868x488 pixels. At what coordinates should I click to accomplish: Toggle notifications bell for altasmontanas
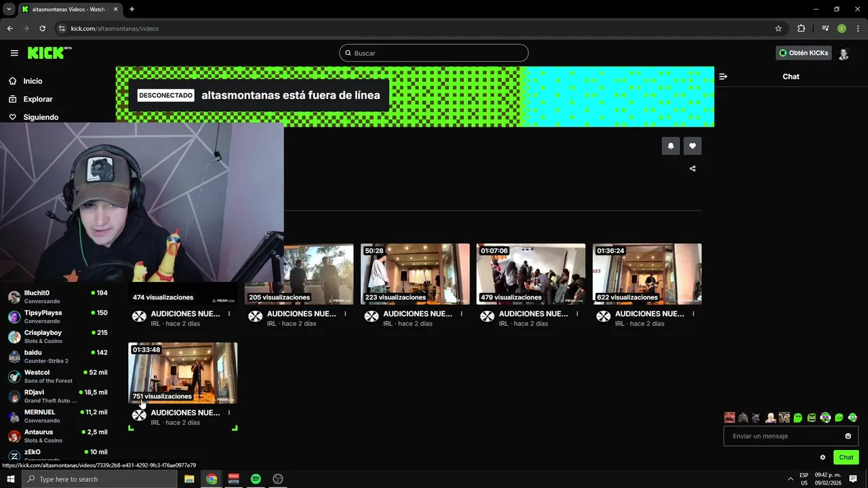tap(671, 146)
